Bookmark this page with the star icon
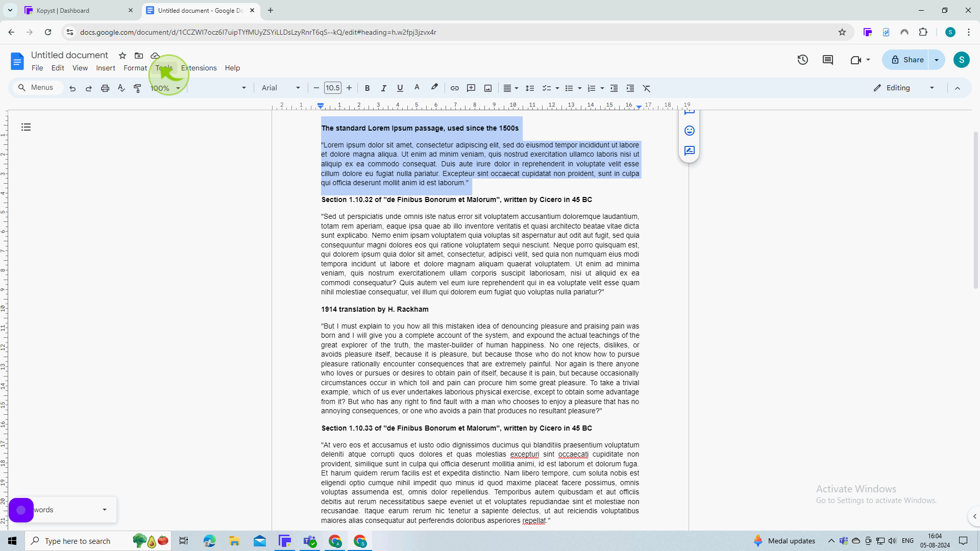This screenshot has width=980, height=551. click(842, 32)
